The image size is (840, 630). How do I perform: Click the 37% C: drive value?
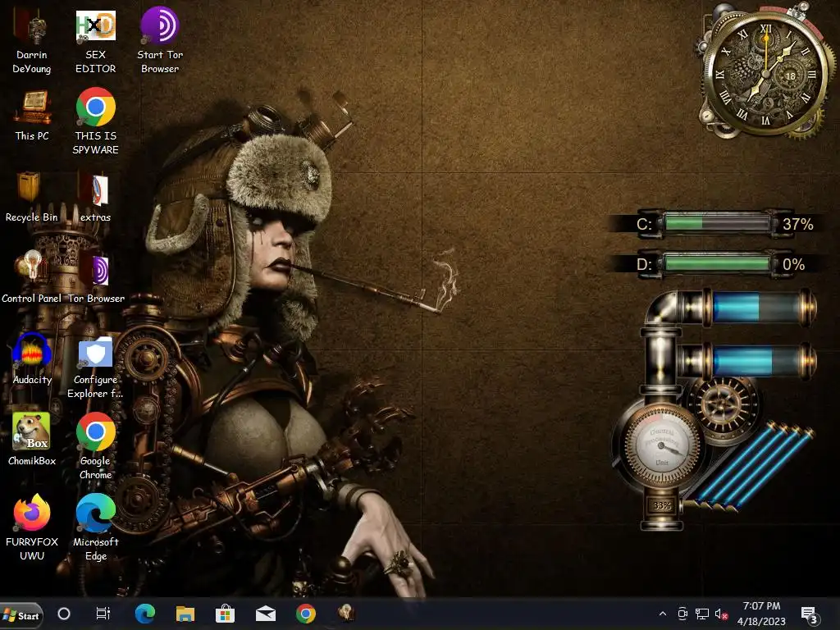click(x=797, y=224)
